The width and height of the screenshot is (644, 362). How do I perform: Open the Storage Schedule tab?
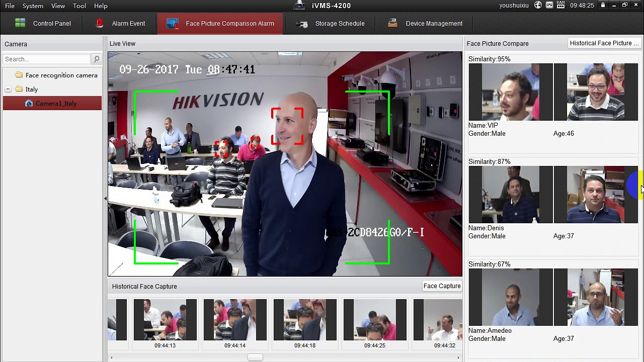[330, 24]
